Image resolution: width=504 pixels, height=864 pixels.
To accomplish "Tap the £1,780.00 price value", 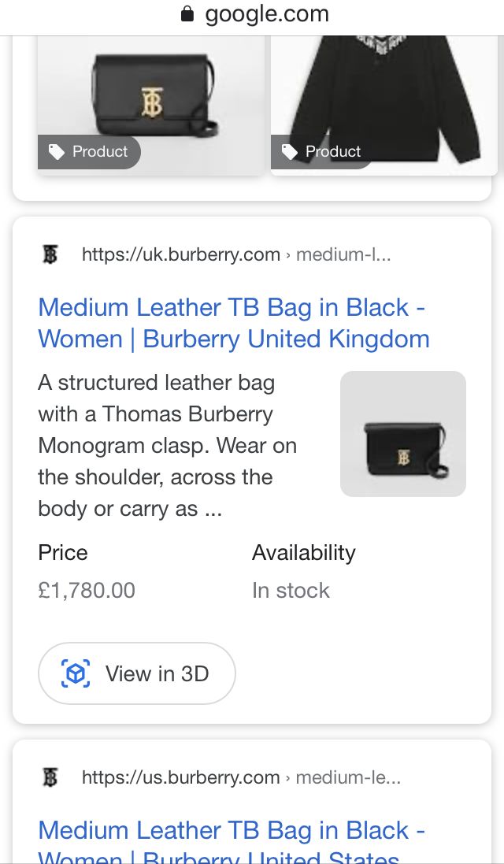I will coord(87,590).
